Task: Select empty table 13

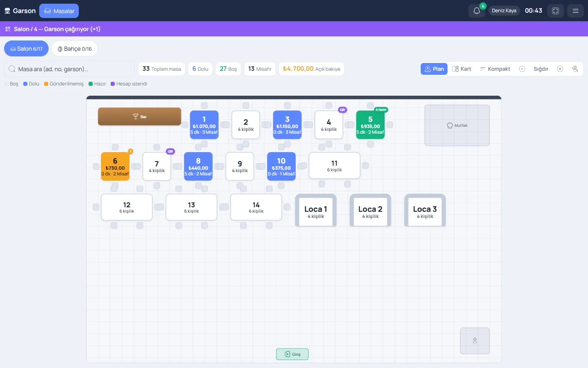Action: point(192,207)
